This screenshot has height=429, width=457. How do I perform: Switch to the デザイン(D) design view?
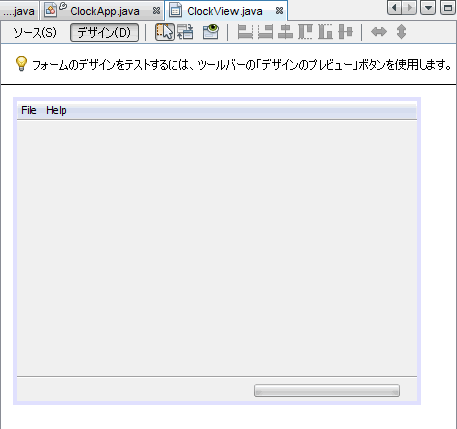point(104,32)
